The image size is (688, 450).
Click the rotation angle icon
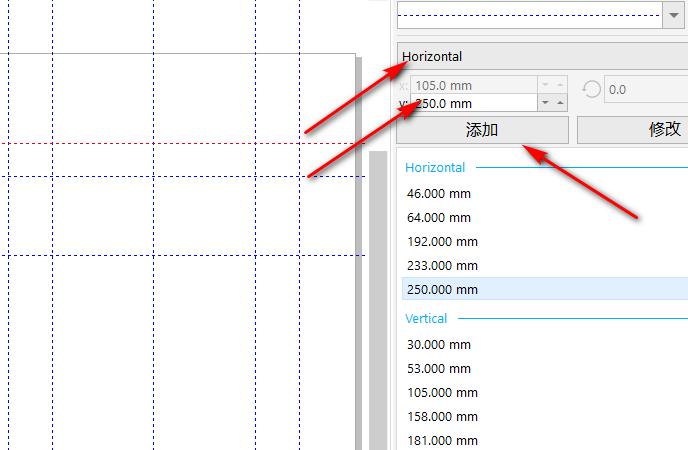click(x=591, y=89)
